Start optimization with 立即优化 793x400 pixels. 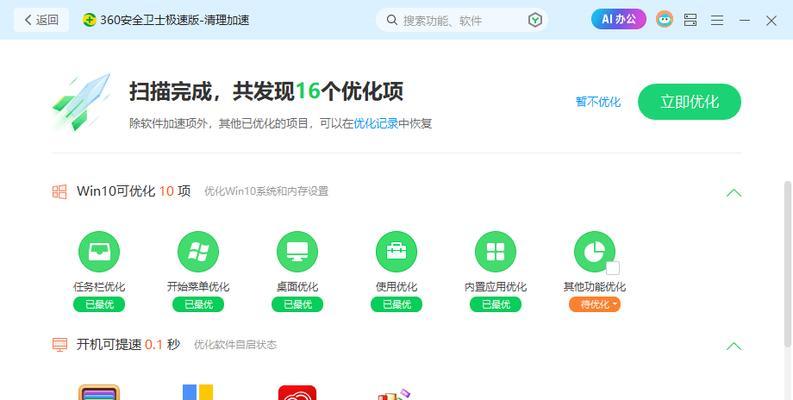click(689, 102)
